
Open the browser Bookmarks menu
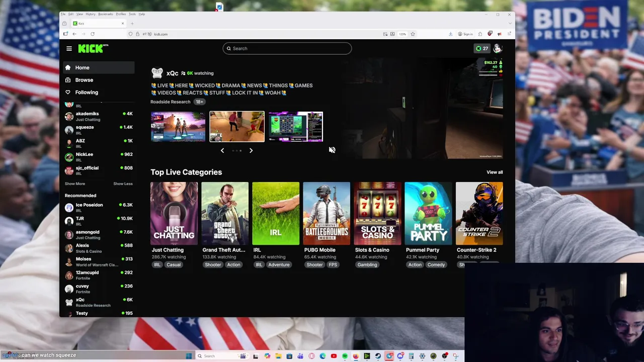click(106, 14)
